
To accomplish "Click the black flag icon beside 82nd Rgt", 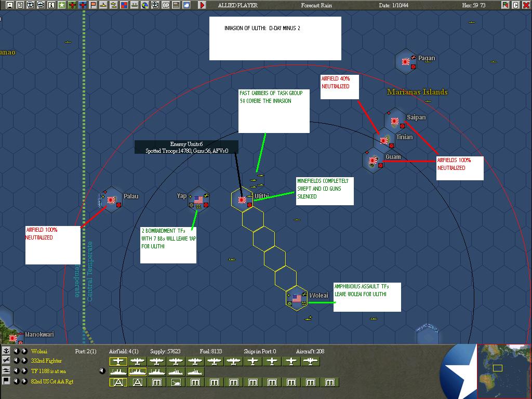I will 6,381.
